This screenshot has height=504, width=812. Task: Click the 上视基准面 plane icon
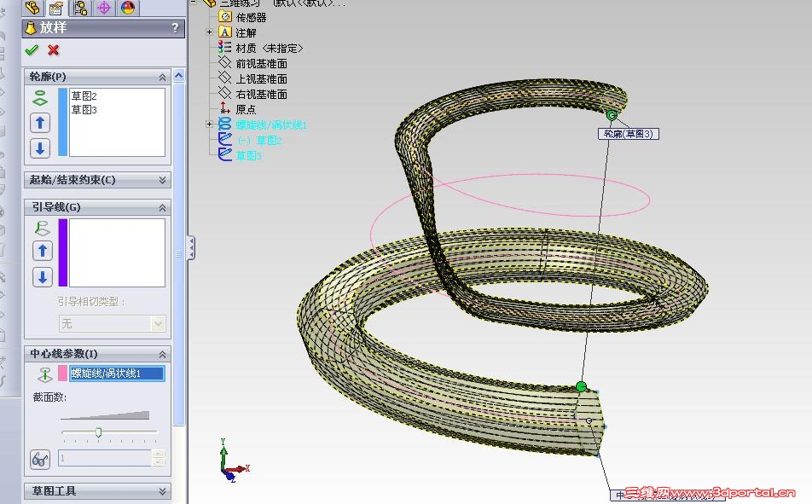tap(225, 78)
